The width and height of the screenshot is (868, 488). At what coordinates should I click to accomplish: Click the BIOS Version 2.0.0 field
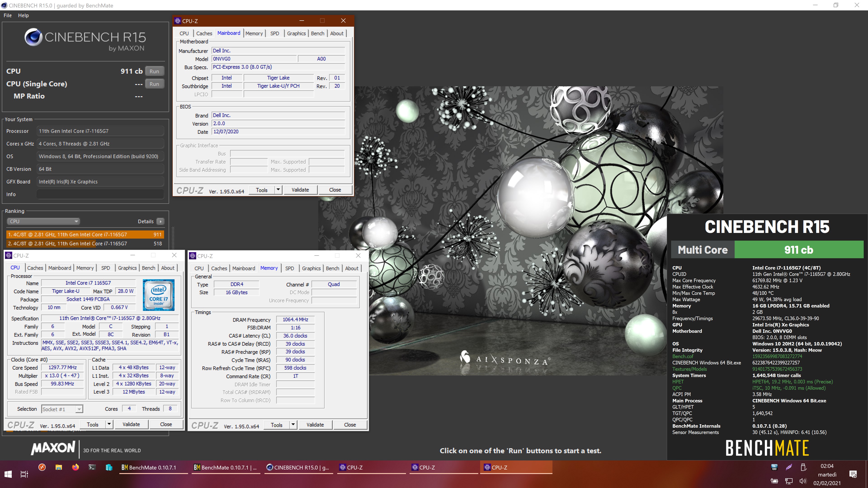[278, 124]
